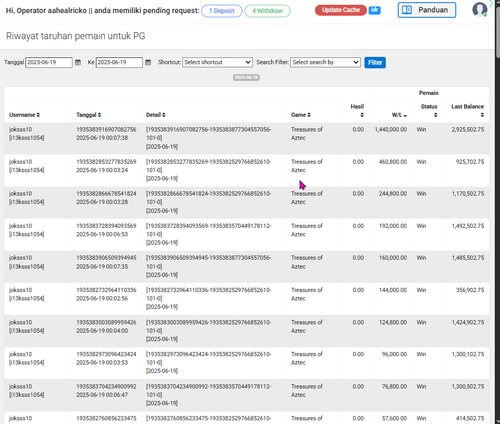500x424 pixels.
Task: Click Treasures of Aztec in the 460,800.00 row
Action: (x=307, y=166)
